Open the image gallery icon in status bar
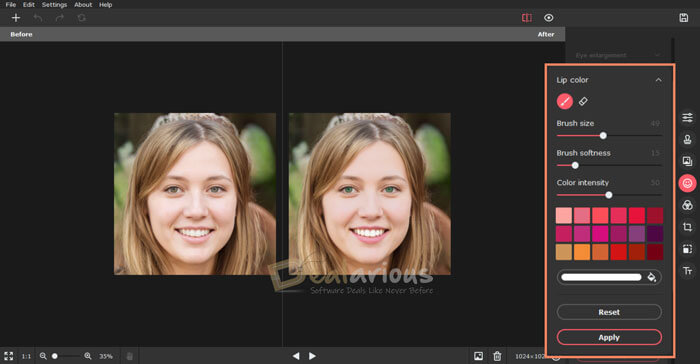Viewport: 700px width, 364px height. click(x=479, y=356)
